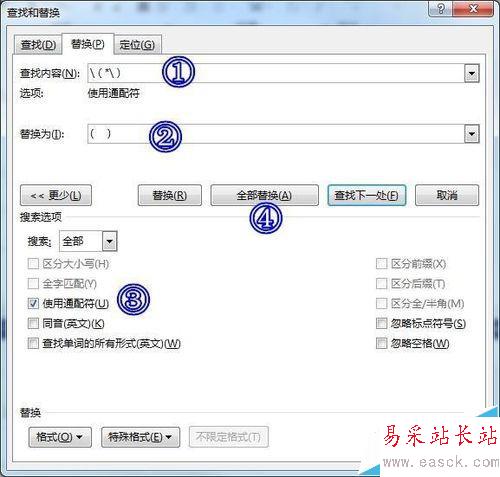This screenshot has width=500, height=477.
Task: Open the 搜索 direction dropdown showing 全部
Action: 88,241
